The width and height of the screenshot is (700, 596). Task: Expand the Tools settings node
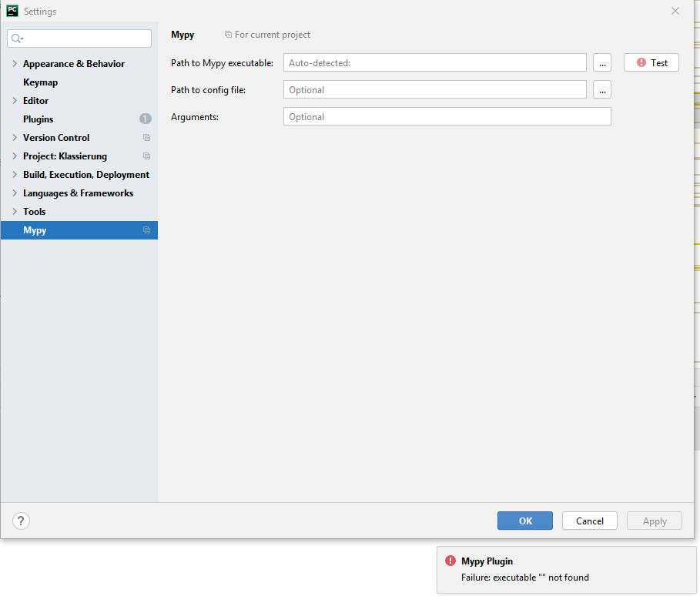tap(15, 211)
